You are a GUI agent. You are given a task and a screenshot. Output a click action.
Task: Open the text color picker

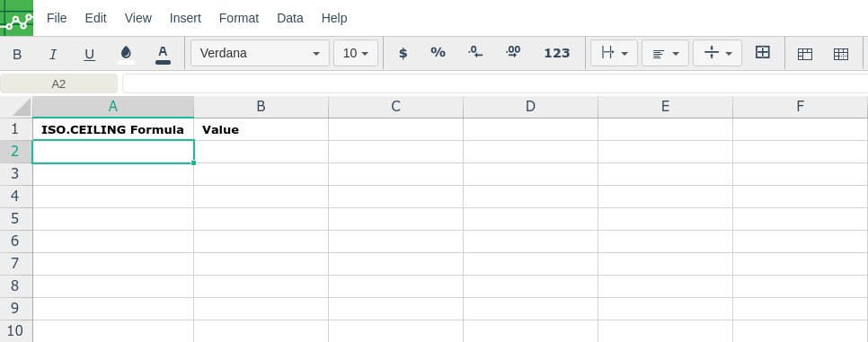coord(163,54)
